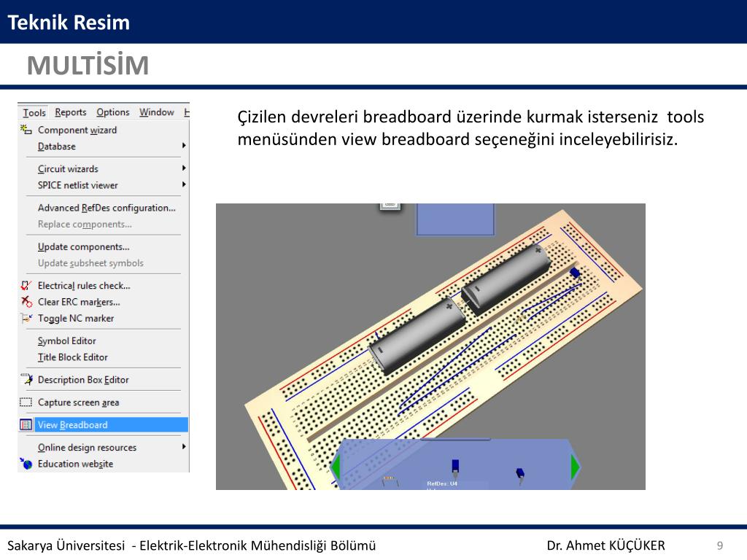Screen dimensions: 747x560
Task: Open Description Box Editor entry
Action: 83,379
